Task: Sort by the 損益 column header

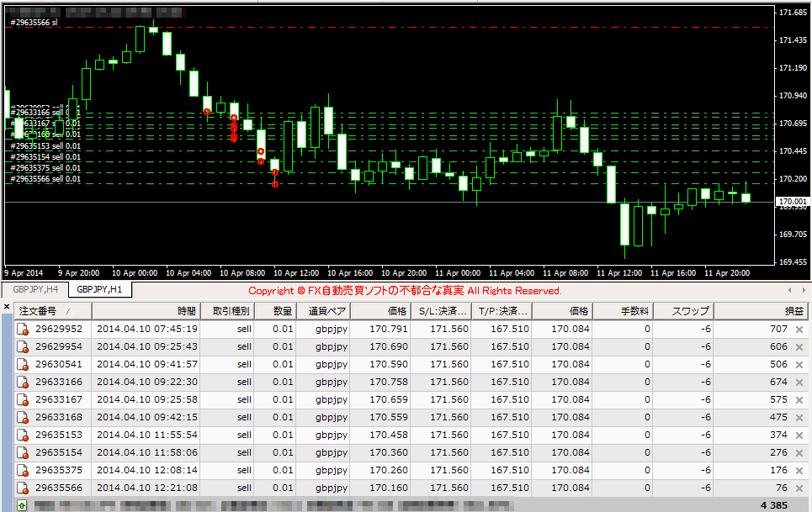Action: point(762,311)
